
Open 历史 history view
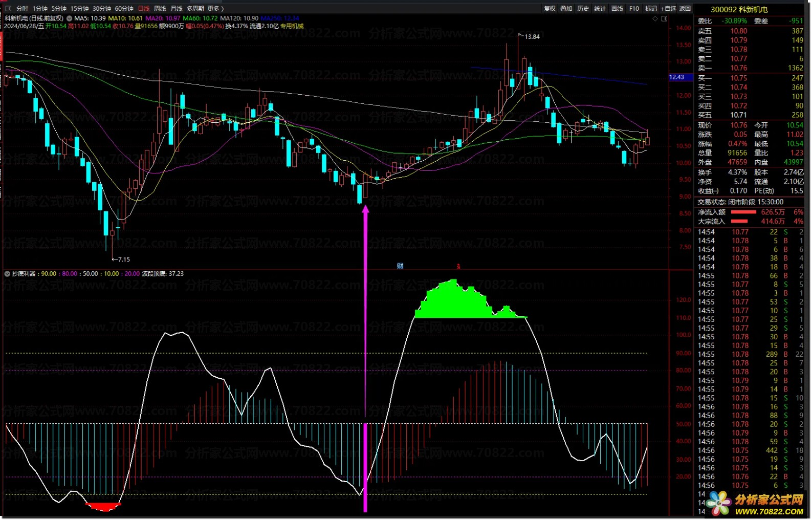[x=583, y=9]
